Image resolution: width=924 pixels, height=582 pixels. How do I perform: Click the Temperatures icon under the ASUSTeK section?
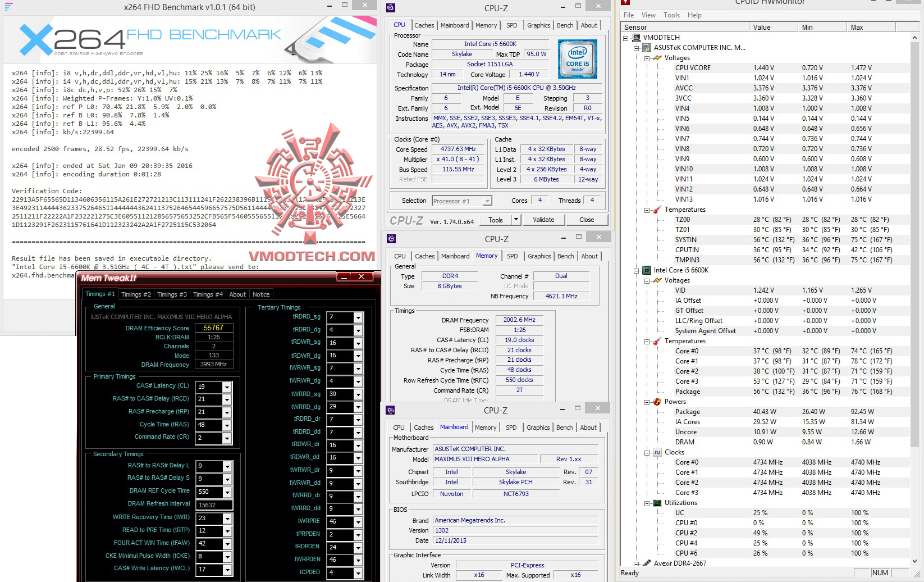656,210
